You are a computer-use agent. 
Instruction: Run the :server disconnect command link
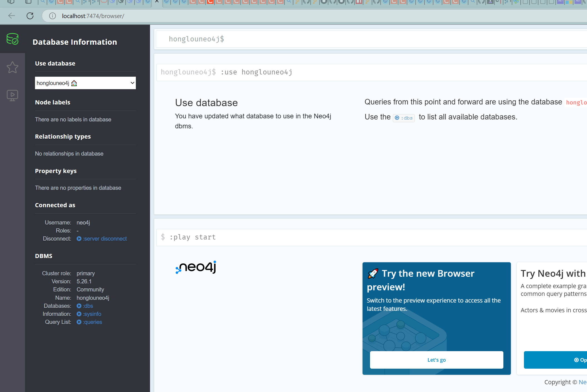coord(102,239)
